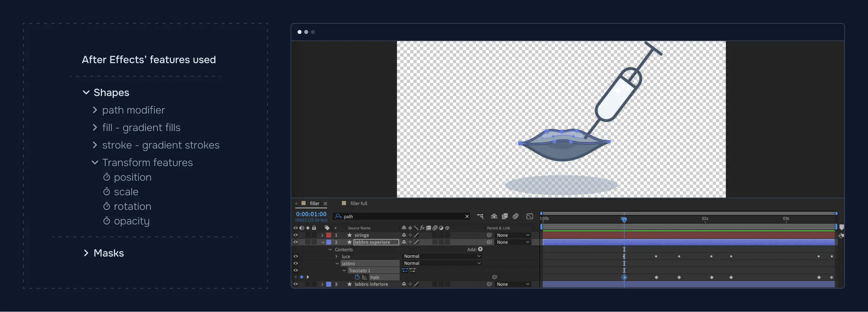The image size is (868, 312).
Task: Expand the siringa layer properties
Action: click(x=322, y=235)
